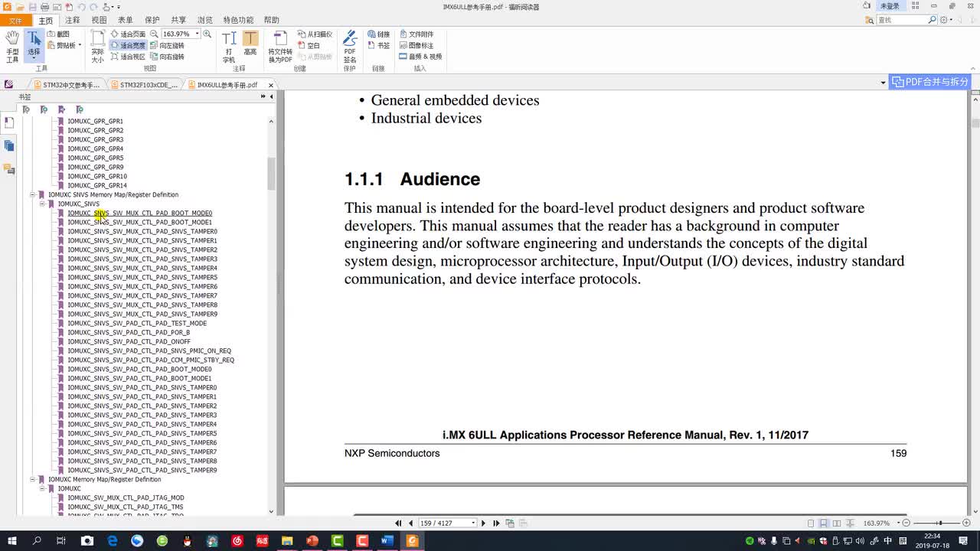Insert file attachment (文件附件)
980x551 pixels.
point(416,34)
